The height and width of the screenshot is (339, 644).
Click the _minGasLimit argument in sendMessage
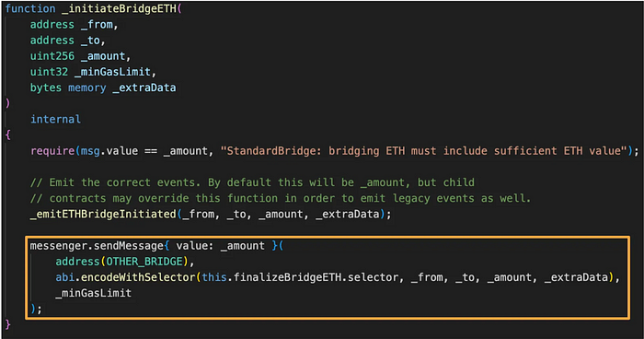pos(94,293)
